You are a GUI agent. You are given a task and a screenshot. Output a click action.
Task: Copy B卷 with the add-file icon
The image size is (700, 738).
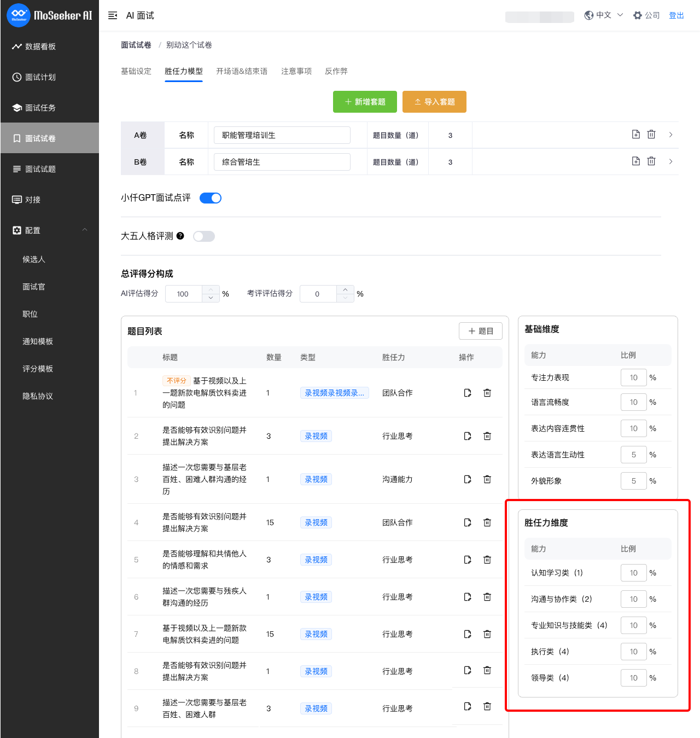point(636,161)
